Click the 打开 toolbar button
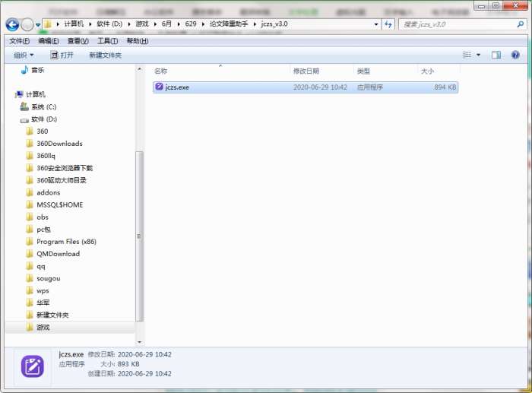The width and height of the screenshot is (532, 393). [62, 55]
